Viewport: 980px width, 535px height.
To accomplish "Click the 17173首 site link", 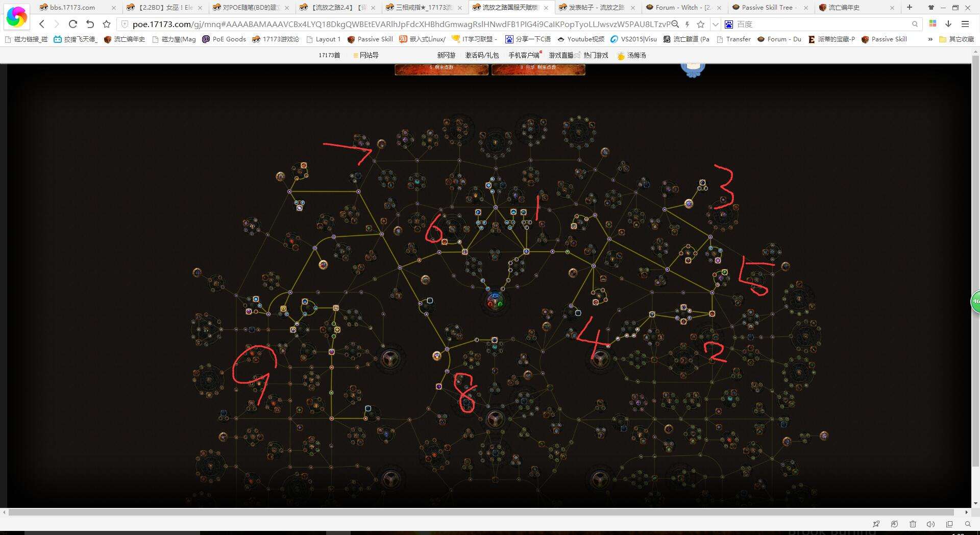I will pyautogui.click(x=329, y=55).
